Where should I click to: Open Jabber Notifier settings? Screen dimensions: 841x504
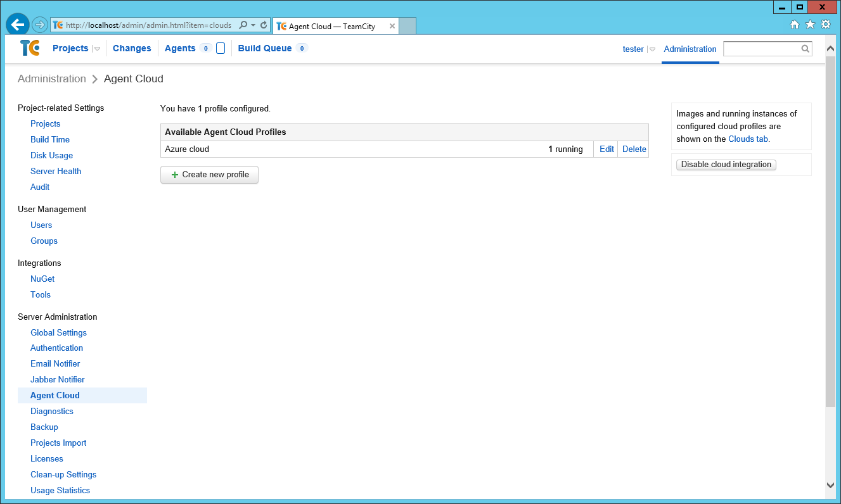58,379
